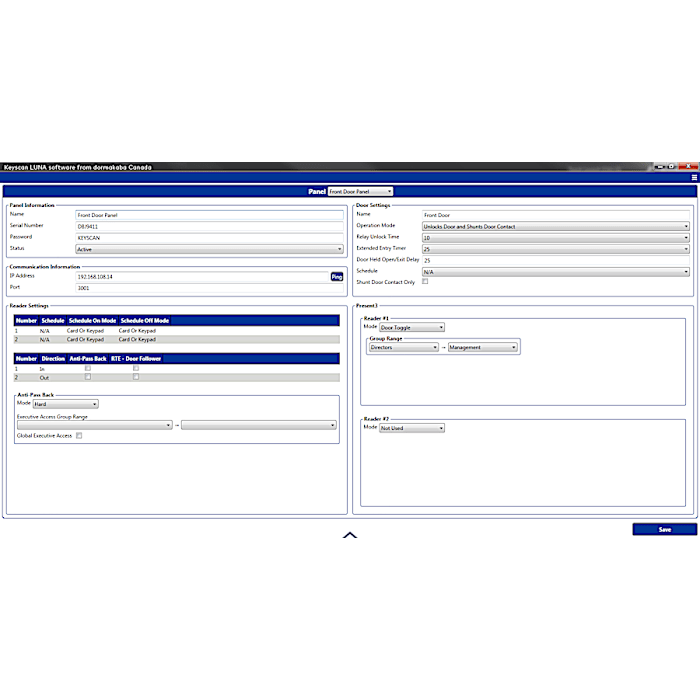Image resolution: width=700 pixels, height=700 pixels.
Task: Select Reader #2 Mode dropdown
Action: coord(412,428)
